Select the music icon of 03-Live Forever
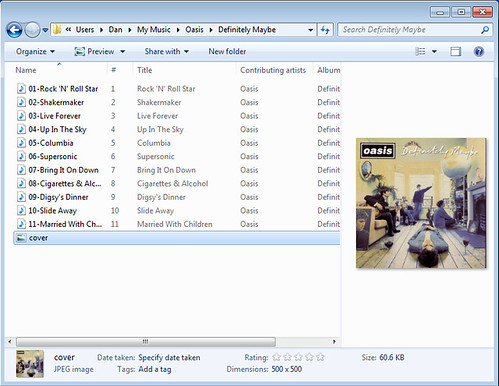499x386 pixels. click(21, 116)
